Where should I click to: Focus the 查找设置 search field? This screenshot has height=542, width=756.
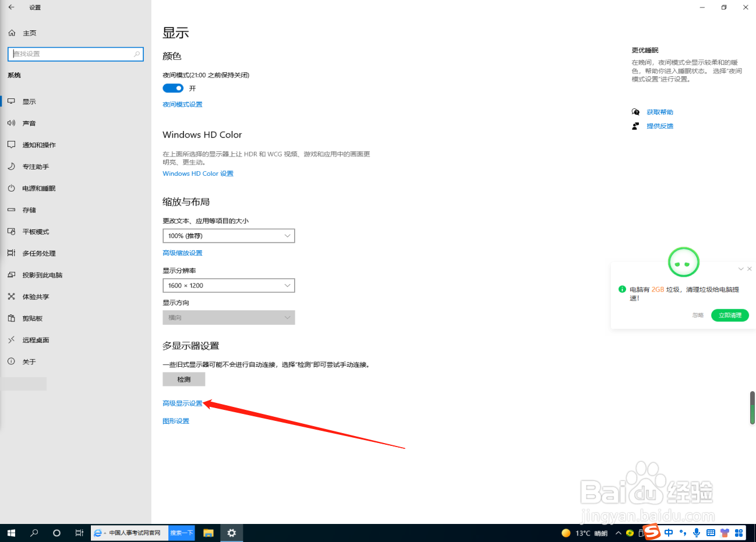point(76,54)
